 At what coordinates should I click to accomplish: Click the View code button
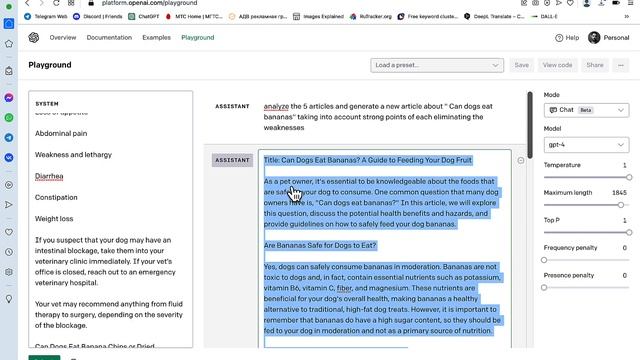(558, 65)
